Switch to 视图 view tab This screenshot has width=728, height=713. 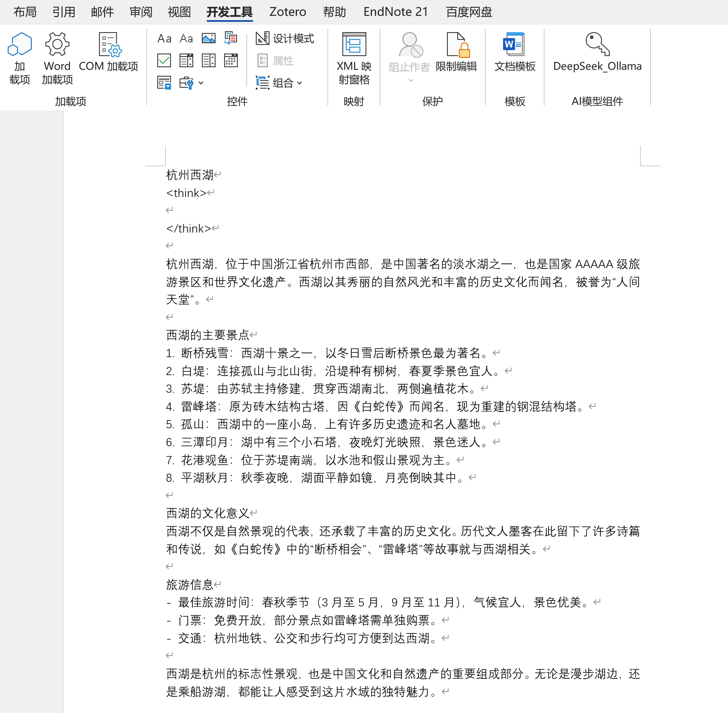[179, 12]
